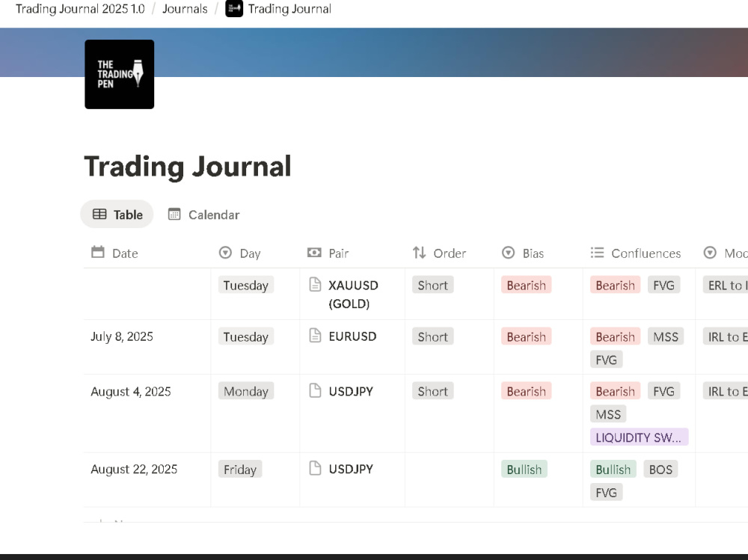Image resolution: width=748 pixels, height=560 pixels.
Task: Click The Trading Pen page logo
Action: pos(119,75)
